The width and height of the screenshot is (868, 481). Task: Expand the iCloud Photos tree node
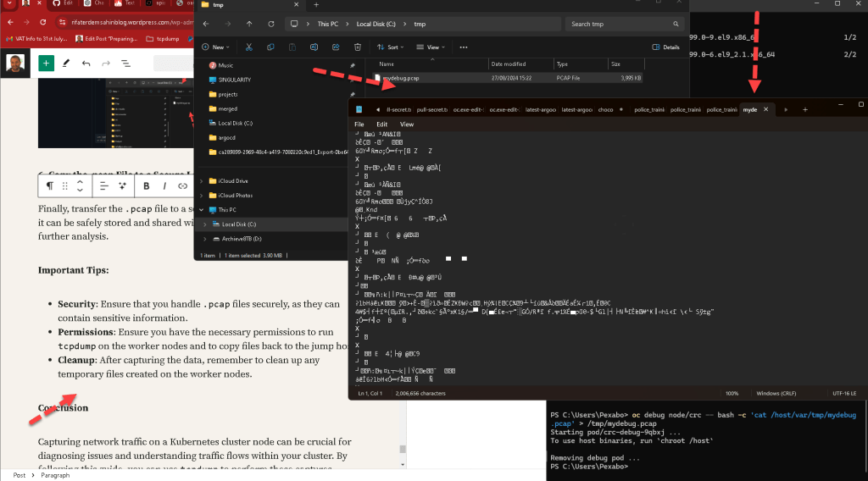[202, 195]
